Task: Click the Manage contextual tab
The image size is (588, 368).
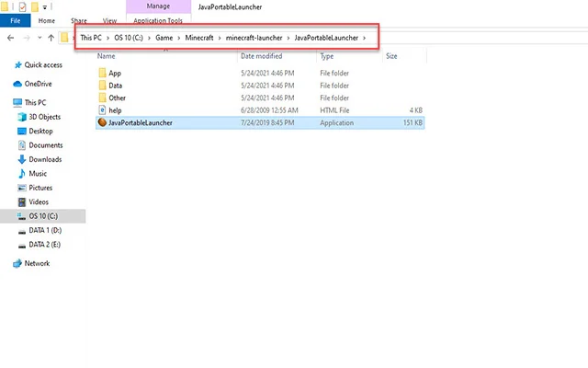Action: pyautogui.click(x=158, y=6)
